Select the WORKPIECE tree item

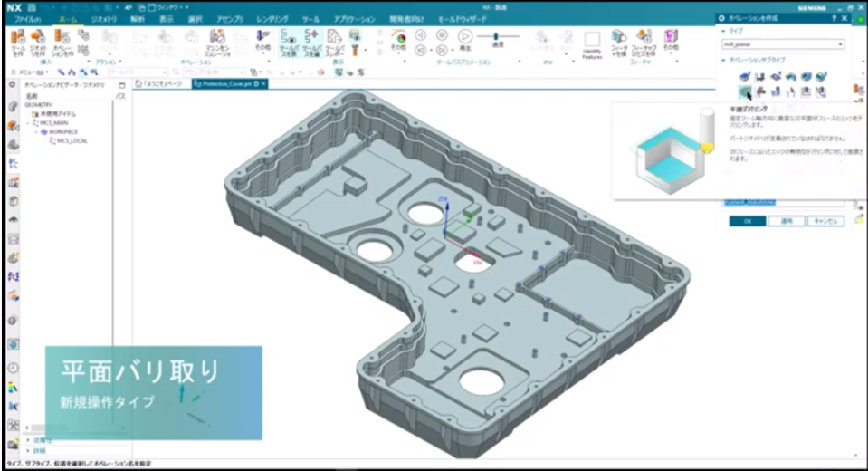click(63, 132)
